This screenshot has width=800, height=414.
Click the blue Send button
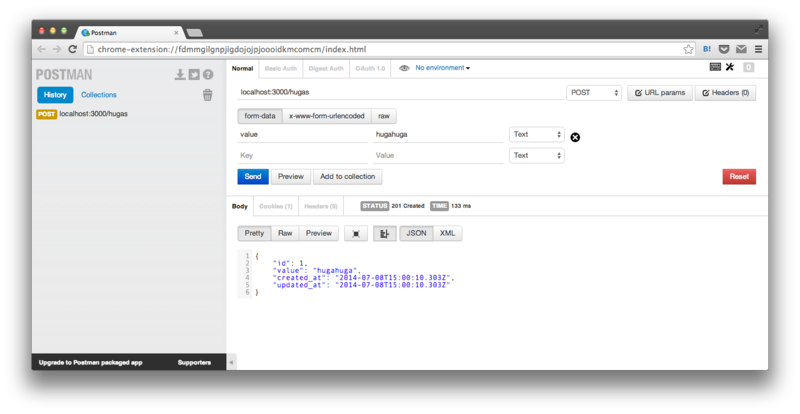253,177
